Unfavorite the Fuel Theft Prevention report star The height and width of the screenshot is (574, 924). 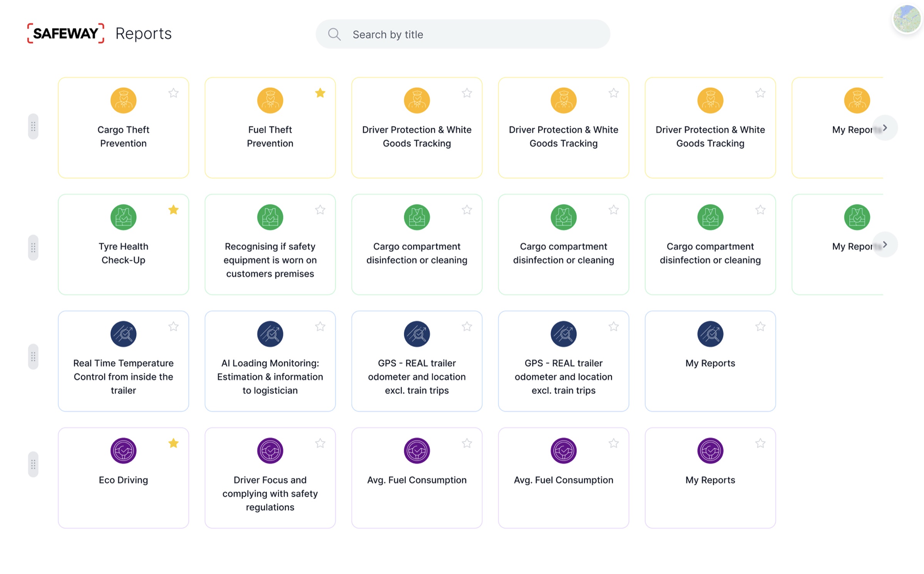pos(320,93)
